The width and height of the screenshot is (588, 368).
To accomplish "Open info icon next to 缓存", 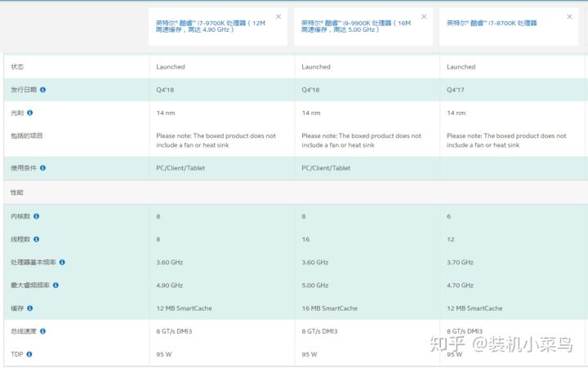I will 30,308.
